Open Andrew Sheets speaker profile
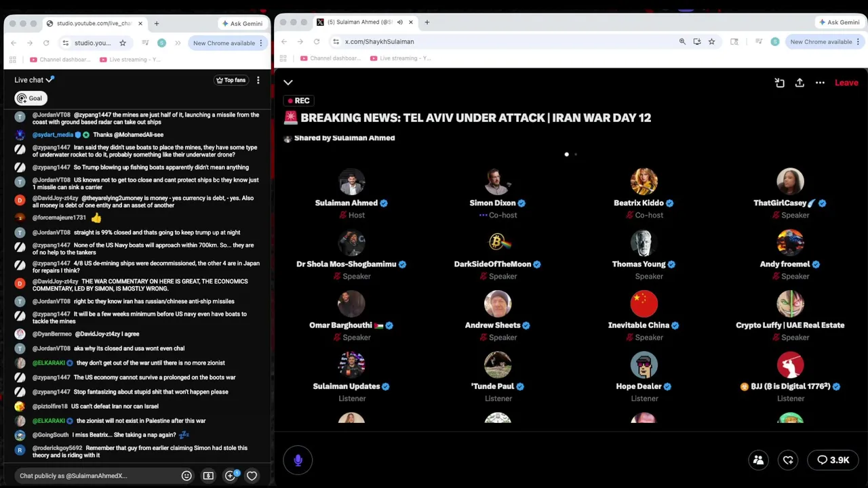Screen dimensions: 868x488 click(498, 304)
